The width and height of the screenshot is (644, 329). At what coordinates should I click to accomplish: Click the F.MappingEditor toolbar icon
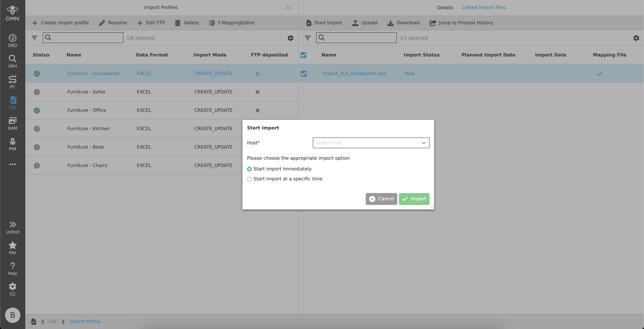click(212, 23)
